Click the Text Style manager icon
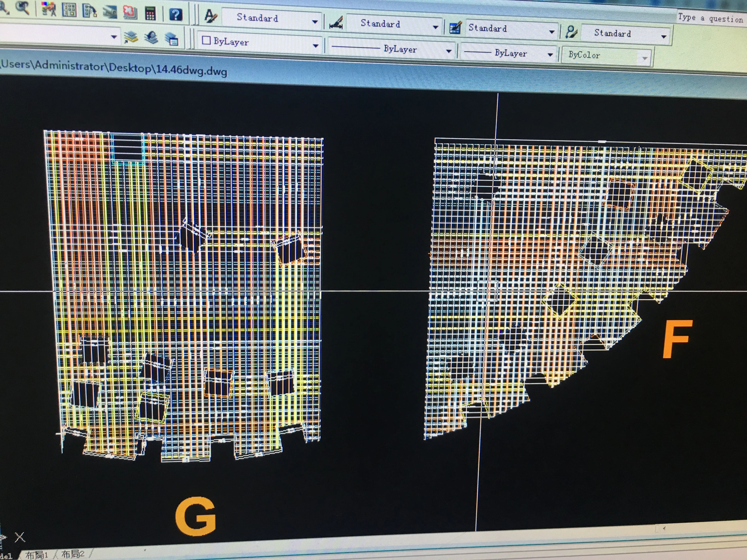This screenshot has width=747, height=560. click(211, 16)
